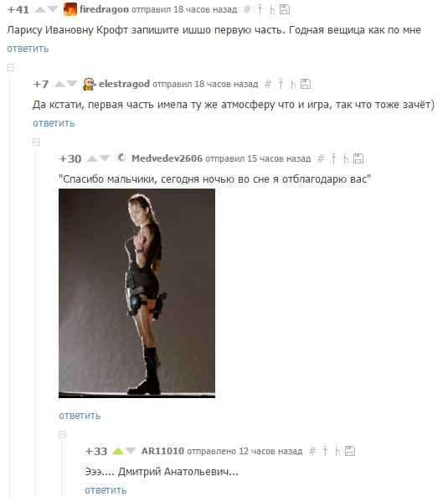Click the hash permalink icon on elestragod's comment
Viewport: 448px width, 497px height.
coord(268,84)
